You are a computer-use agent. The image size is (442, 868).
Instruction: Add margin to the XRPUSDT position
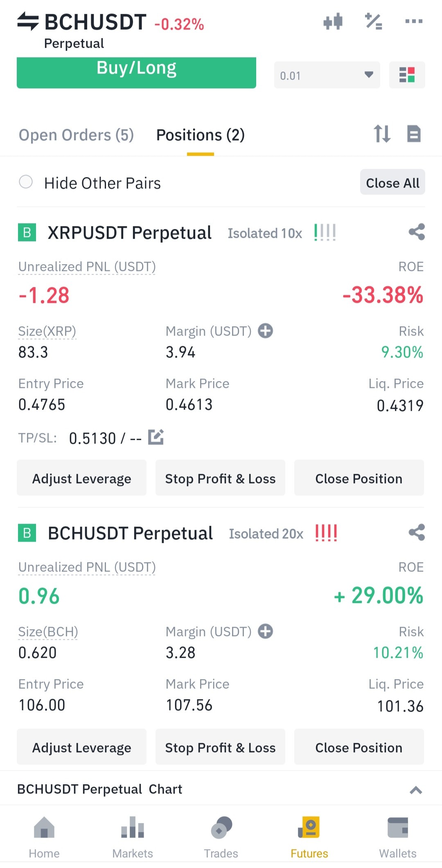coord(265,331)
